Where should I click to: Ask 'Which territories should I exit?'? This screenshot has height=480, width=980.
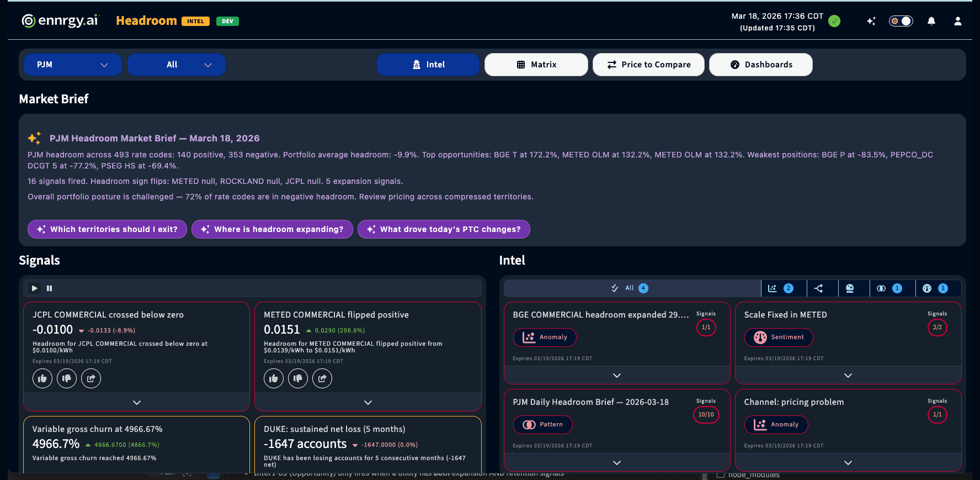pos(107,229)
